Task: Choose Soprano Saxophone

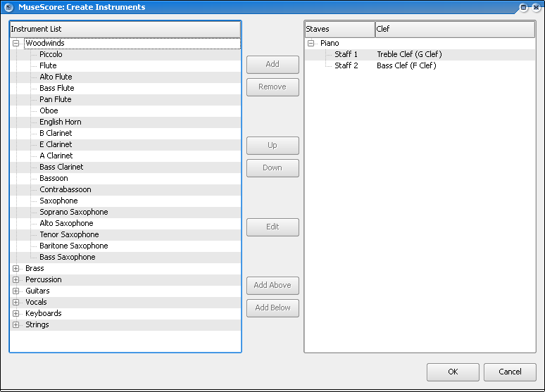Action: pos(74,212)
